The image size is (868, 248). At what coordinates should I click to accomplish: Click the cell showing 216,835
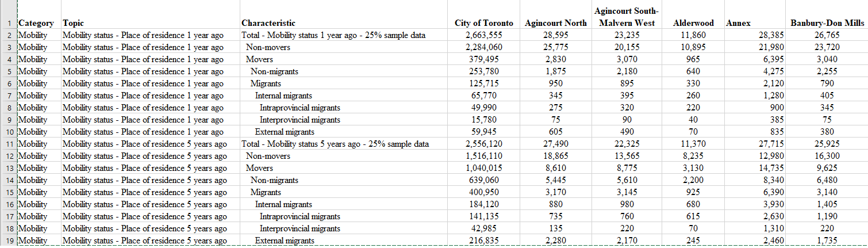click(x=483, y=241)
